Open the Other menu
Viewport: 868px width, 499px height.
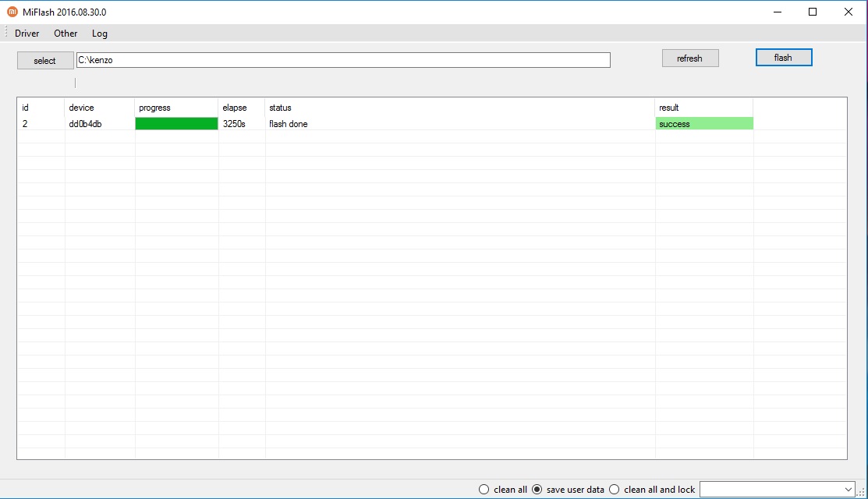[66, 34]
